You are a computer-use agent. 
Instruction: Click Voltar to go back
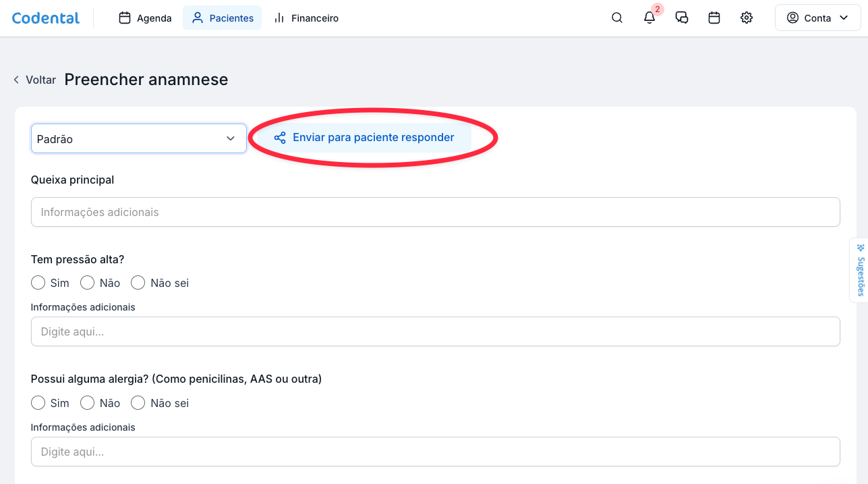(34, 80)
